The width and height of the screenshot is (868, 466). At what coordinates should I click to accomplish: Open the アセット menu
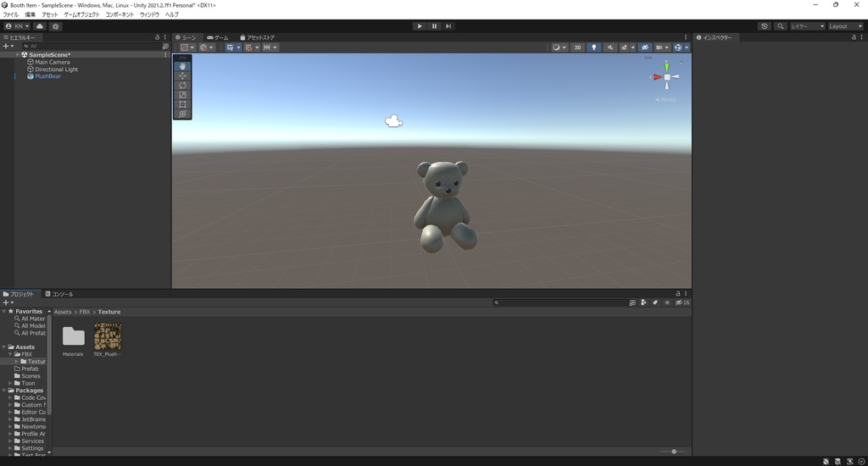tap(49, 15)
